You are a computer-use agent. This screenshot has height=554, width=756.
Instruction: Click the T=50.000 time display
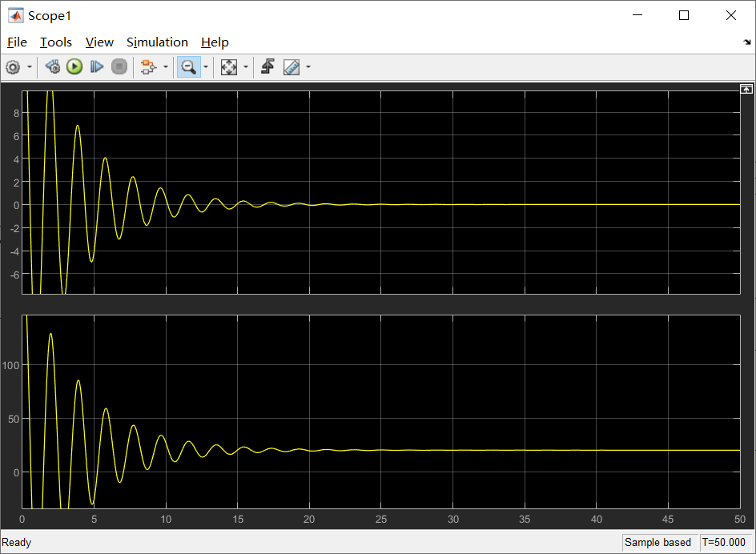click(723, 542)
